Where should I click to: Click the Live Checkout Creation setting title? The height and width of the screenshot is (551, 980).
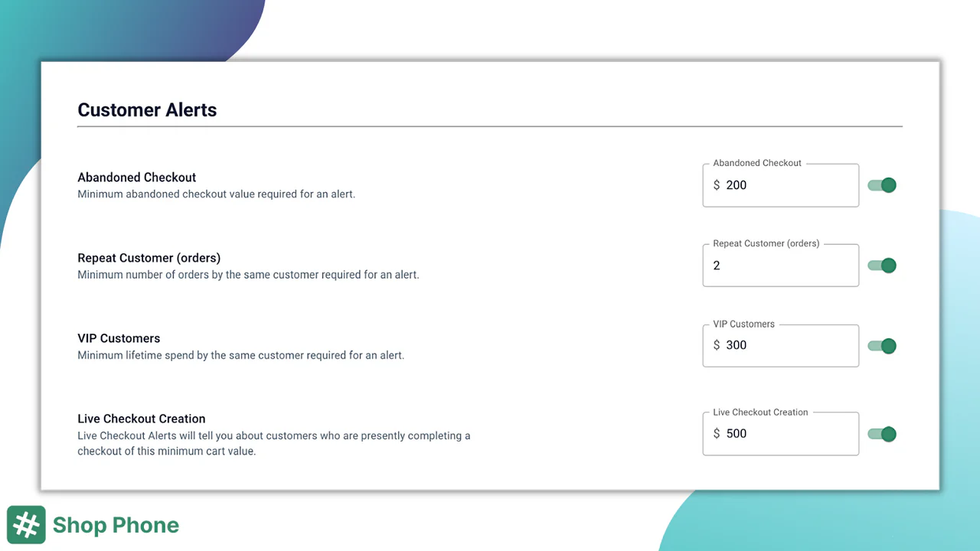pos(142,419)
